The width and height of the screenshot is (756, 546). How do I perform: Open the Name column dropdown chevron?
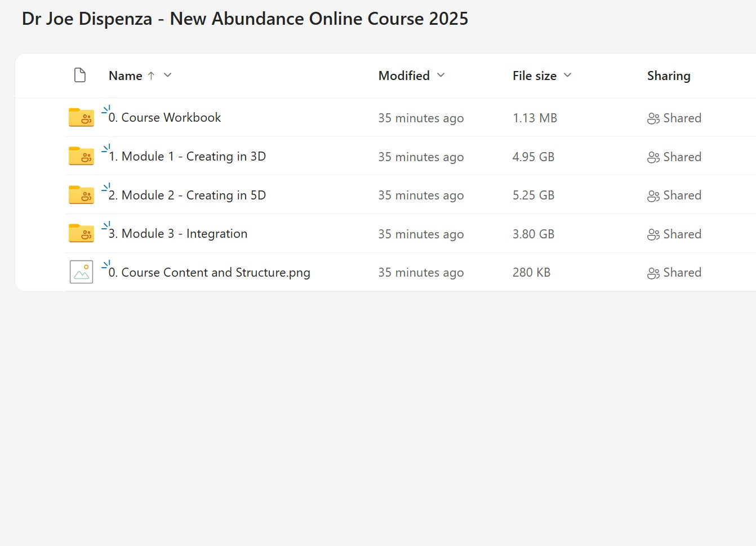coord(167,75)
